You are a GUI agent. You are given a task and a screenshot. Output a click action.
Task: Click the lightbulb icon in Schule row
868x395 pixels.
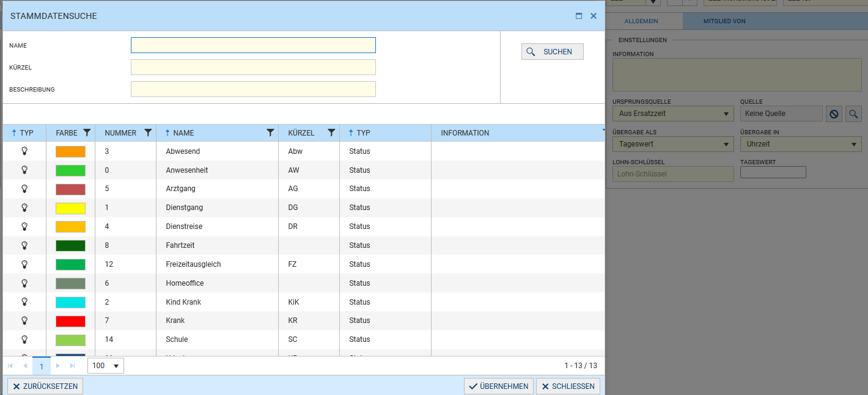tap(24, 339)
